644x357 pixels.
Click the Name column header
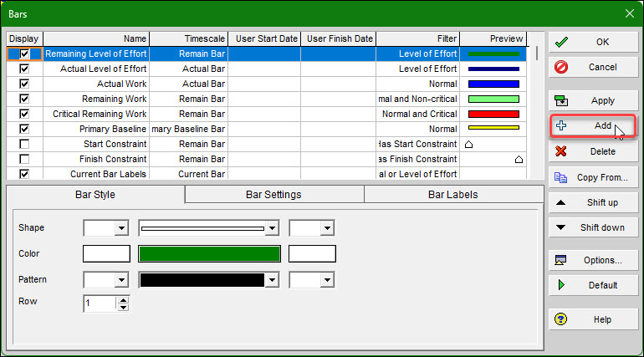pos(96,38)
